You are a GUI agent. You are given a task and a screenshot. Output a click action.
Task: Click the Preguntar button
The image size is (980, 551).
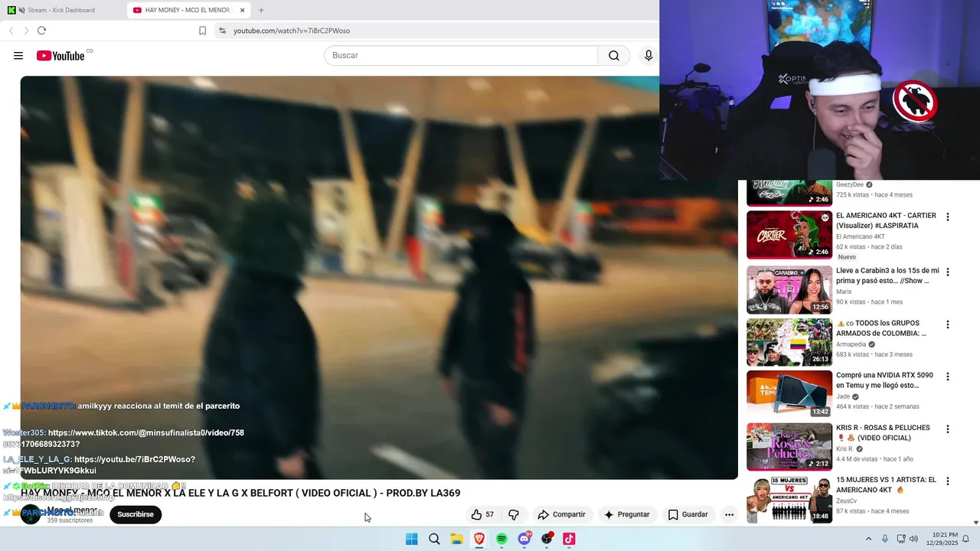tap(626, 514)
